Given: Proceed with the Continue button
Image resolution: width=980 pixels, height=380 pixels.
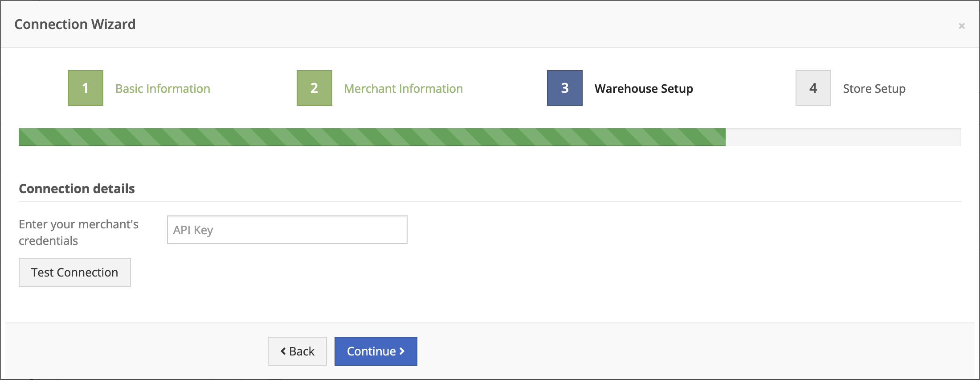Looking at the screenshot, I should [376, 351].
